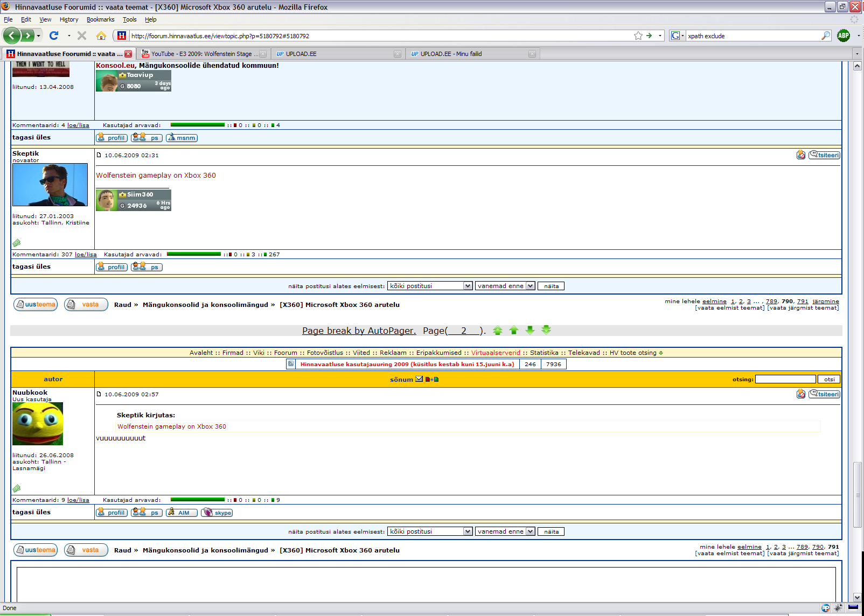864x616 pixels.
Task: Open the Tools menu
Action: pos(130,19)
